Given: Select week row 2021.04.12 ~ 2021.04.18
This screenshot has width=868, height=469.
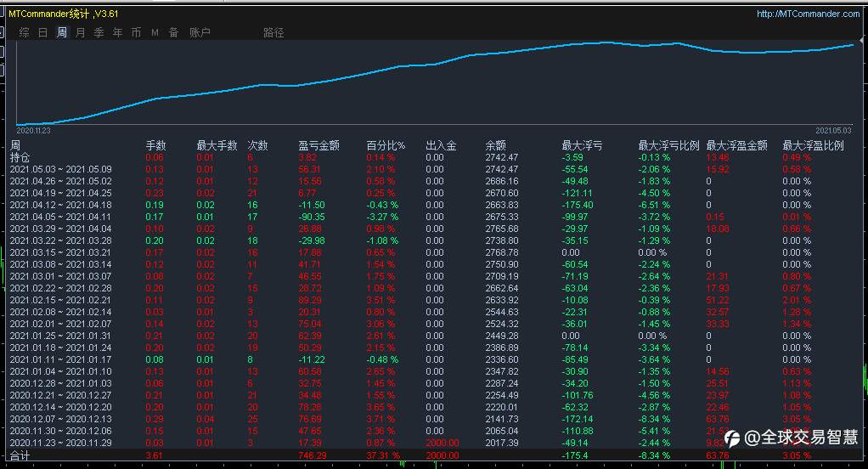Looking at the screenshot, I should click(x=61, y=205).
